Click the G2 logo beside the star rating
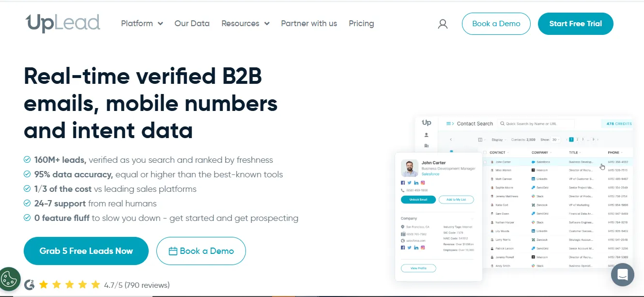This screenshot has width=644, height=297. (30, 285)
